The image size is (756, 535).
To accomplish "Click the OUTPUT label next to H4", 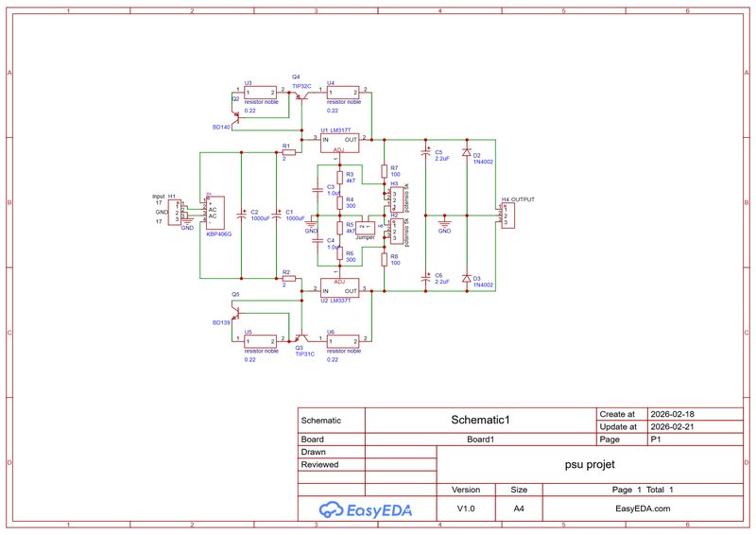I will pyautogui.click(x=523, y=199).
